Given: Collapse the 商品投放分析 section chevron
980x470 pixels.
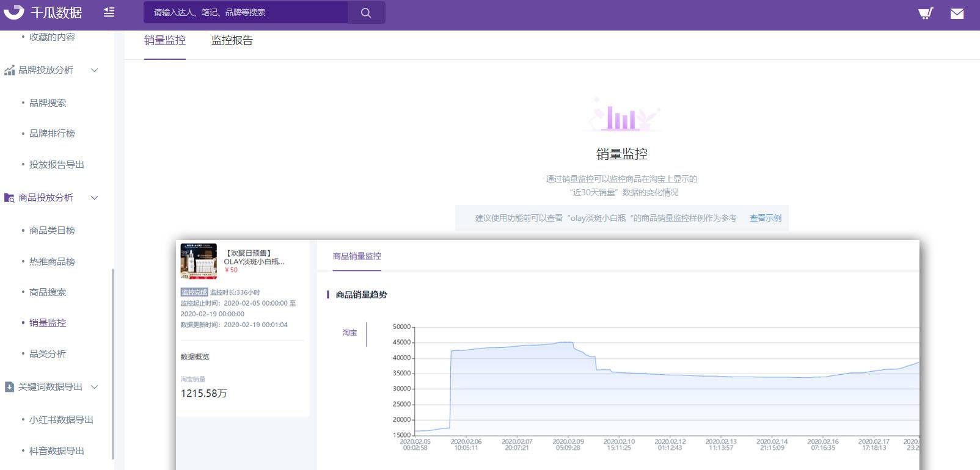Looking at the screenshot, I should 95,198.
